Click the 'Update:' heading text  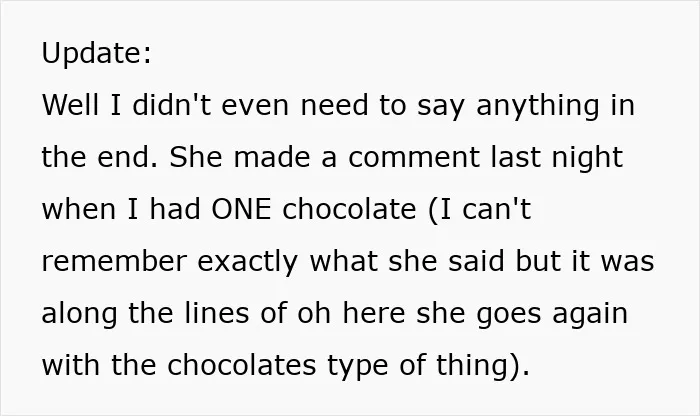point(96,54)
